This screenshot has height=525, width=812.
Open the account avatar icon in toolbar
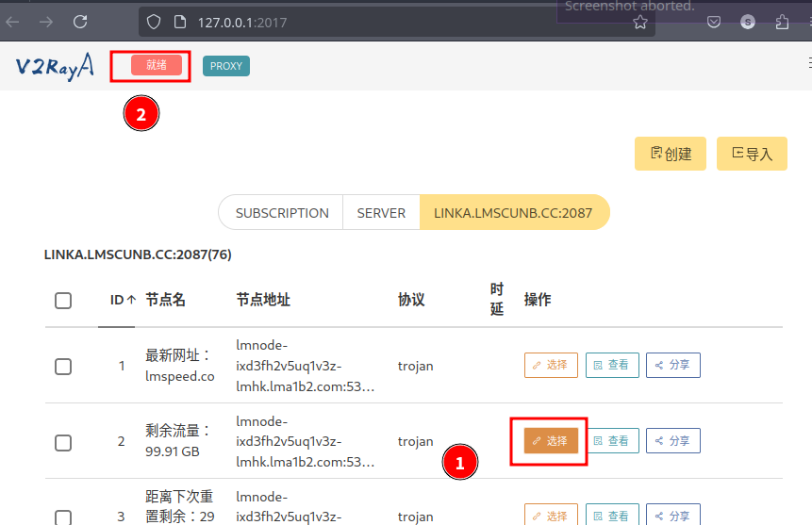[x=748, y=22]
